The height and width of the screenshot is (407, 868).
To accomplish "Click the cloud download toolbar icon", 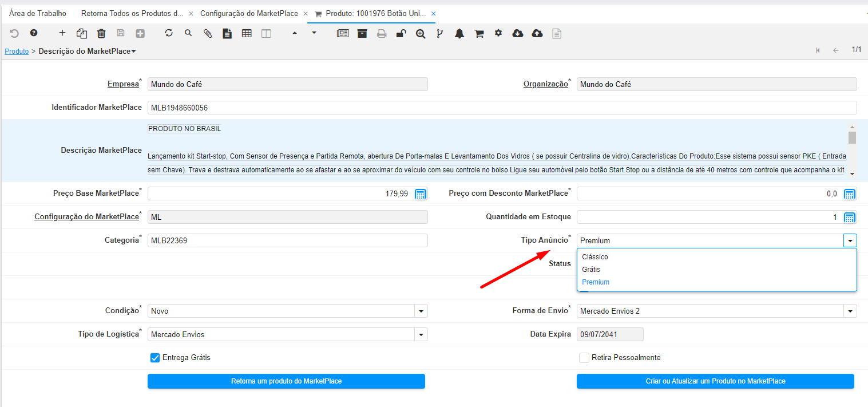I will click(518, 34).
